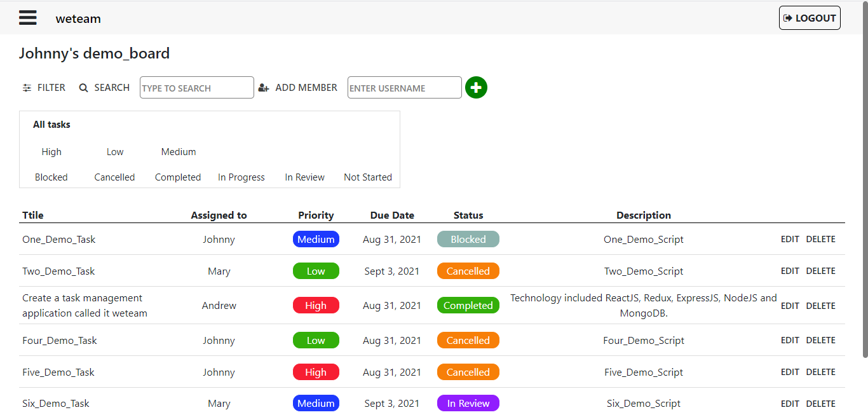The height and width of the screenshot is (417, 868).
Task: Filter by Cancelled status
Action: pyautogui.click(x=114, y=177)
